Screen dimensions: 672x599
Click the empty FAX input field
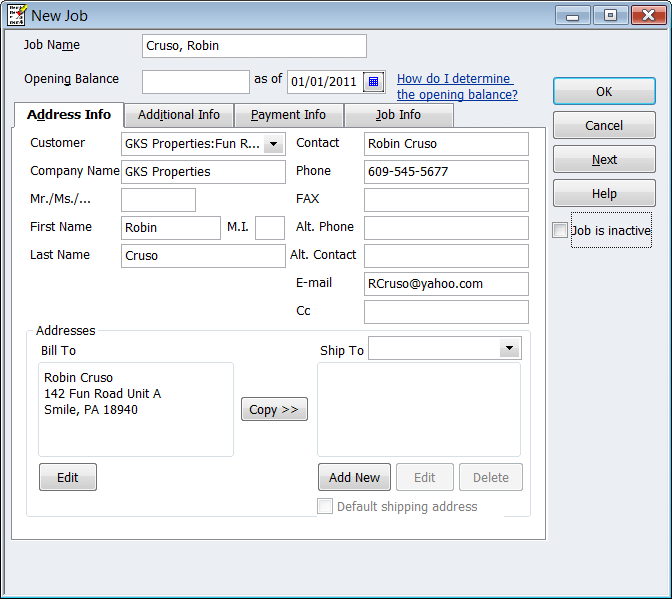tap(446, 200)
